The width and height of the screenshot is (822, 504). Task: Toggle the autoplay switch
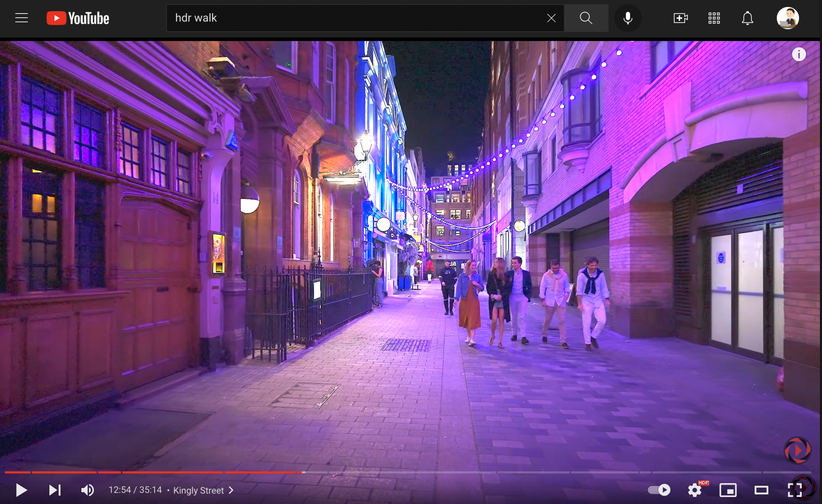(x=659, y=490)
